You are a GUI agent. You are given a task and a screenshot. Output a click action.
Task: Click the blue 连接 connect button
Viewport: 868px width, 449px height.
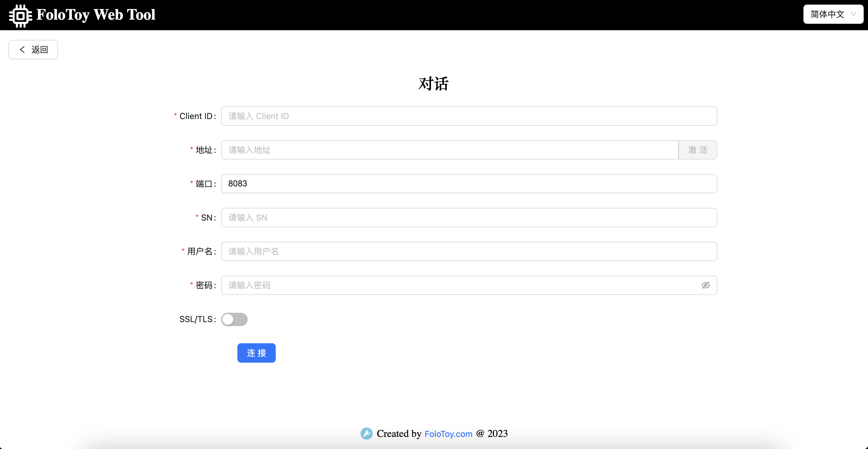pyautogui.click(x=256, y=353)
